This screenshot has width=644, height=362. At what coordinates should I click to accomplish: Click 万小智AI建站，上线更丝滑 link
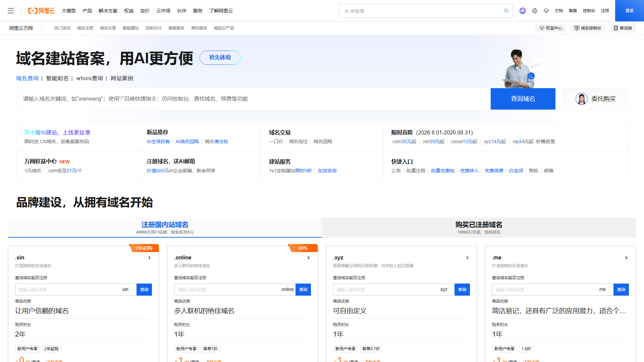pyautogui.click(x=57, y=132)
